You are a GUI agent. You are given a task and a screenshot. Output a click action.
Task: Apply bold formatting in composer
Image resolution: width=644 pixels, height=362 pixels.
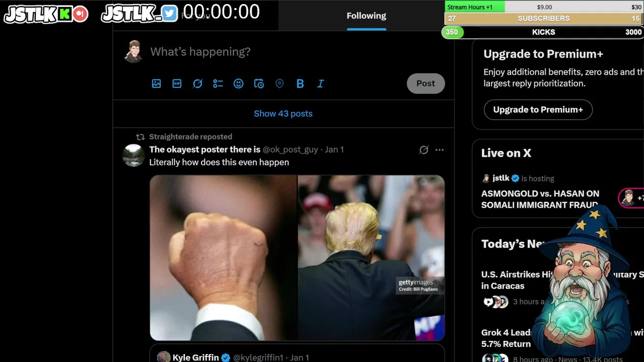300,83
